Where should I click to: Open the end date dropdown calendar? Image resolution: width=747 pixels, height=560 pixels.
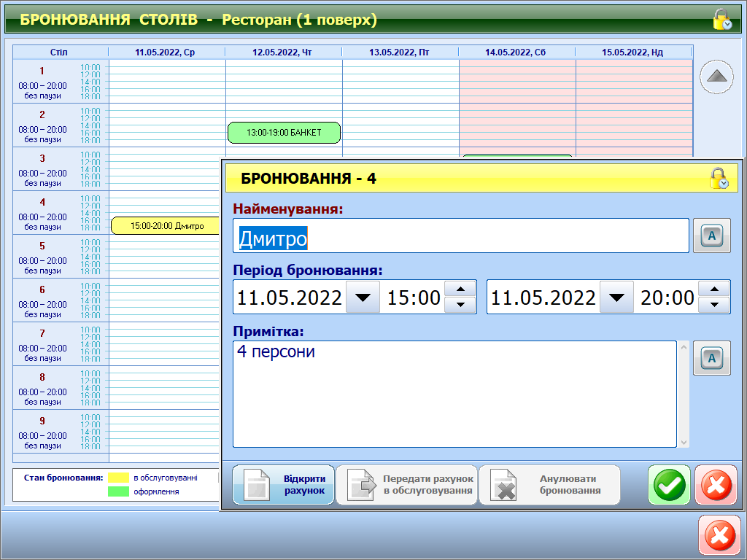coord(616,297)
